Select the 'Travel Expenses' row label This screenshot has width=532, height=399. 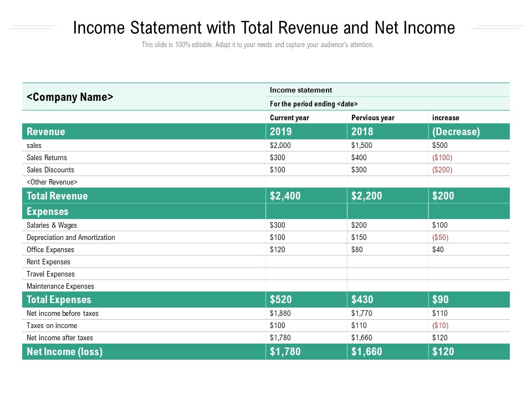(x=50, y=274)
